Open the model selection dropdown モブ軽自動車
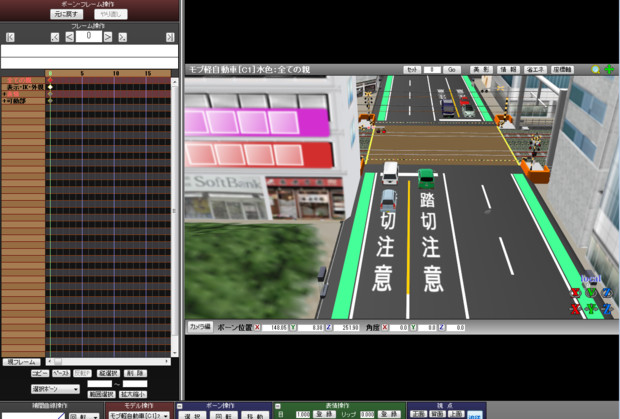620x419 pixels. (x=139, y=415)
